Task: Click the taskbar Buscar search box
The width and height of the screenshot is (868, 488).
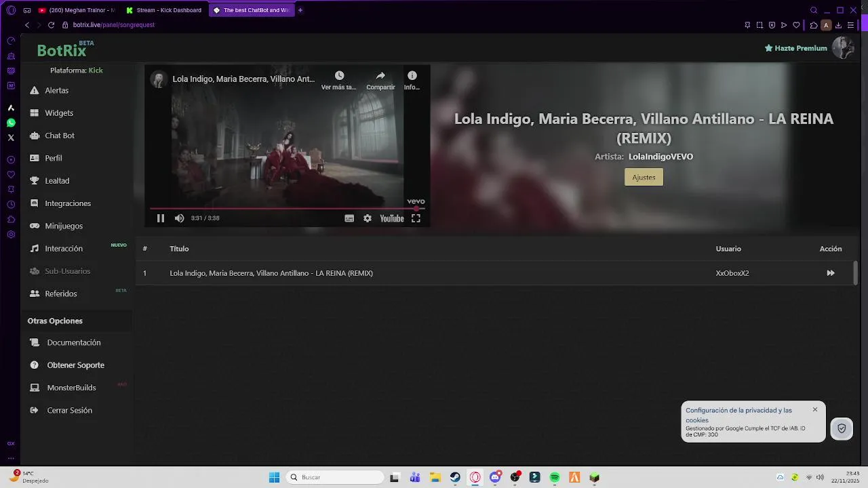Action: (x=336, y=477)
